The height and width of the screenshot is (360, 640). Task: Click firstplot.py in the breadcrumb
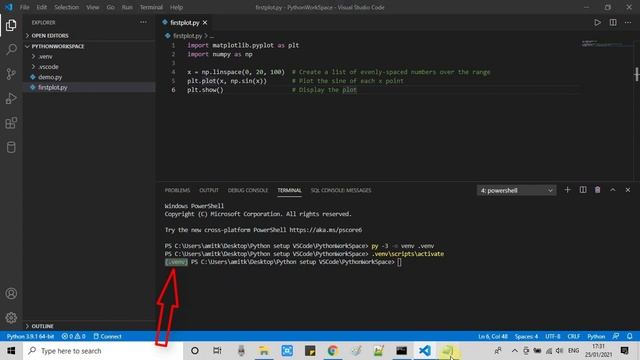point(187,36)
